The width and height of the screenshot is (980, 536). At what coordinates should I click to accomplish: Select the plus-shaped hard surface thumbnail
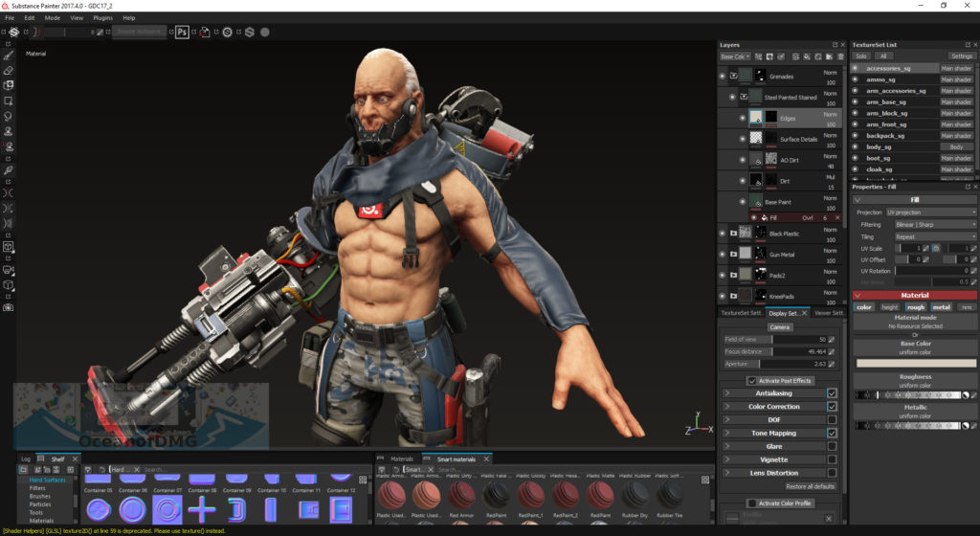[x=201, y=510]
